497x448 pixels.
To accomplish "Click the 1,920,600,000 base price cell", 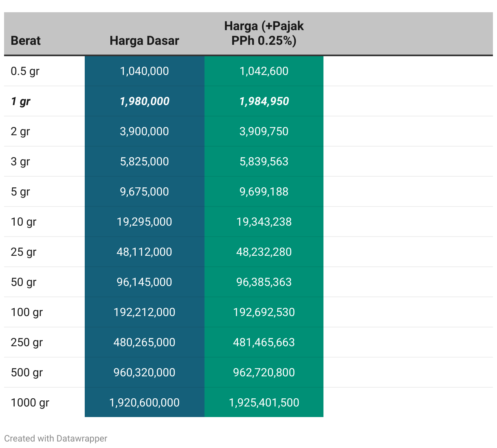I will (144, 403).
